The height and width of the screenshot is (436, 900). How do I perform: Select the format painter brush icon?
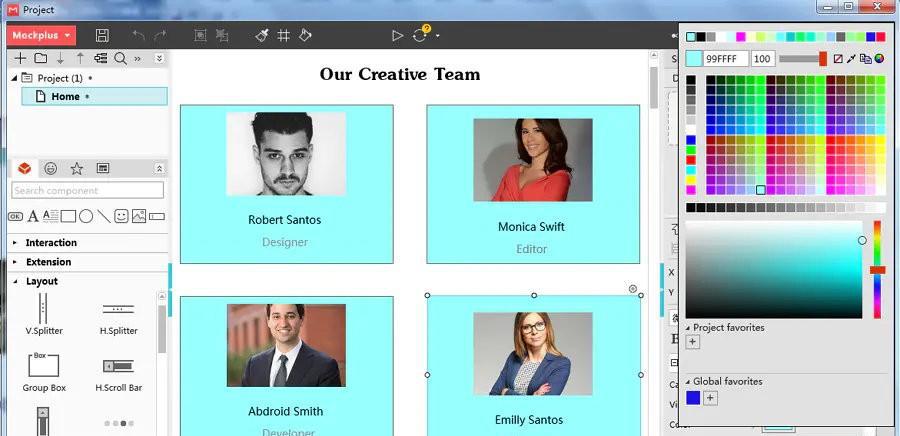coord(262,36)
